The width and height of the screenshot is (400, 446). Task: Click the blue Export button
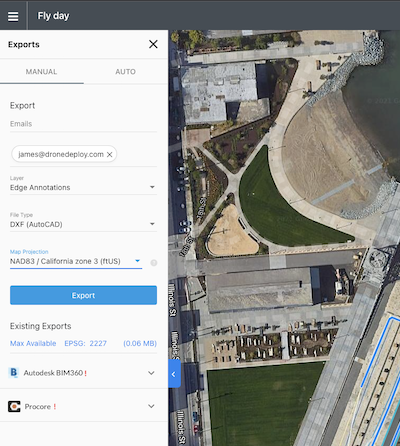click(x=83, y=295)
